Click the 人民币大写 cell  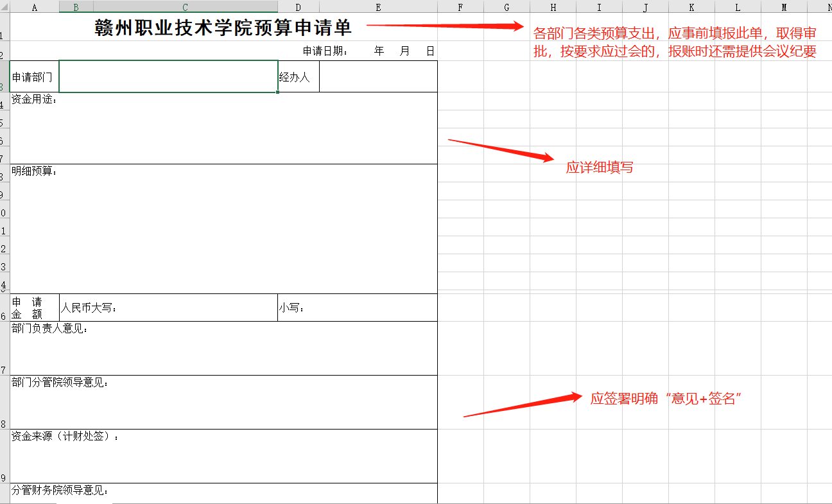168,308
